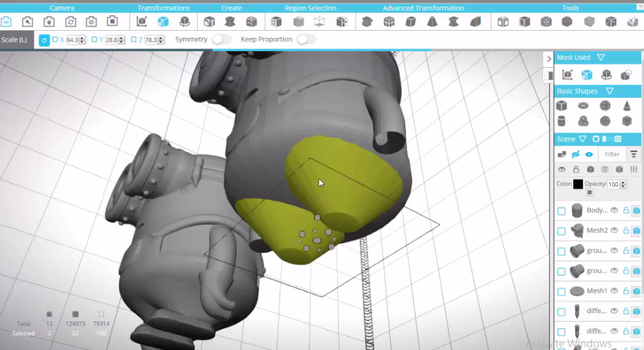This screenshot has width=644, height=350.
Task: Open the Camera toolbar section
Action: click(x=62, y=8)
